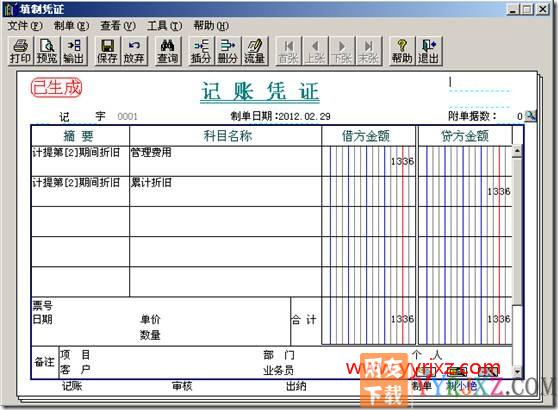Click the 业务员 salesperson field
This screenshot has width=558, height=410.
(279, 370)
